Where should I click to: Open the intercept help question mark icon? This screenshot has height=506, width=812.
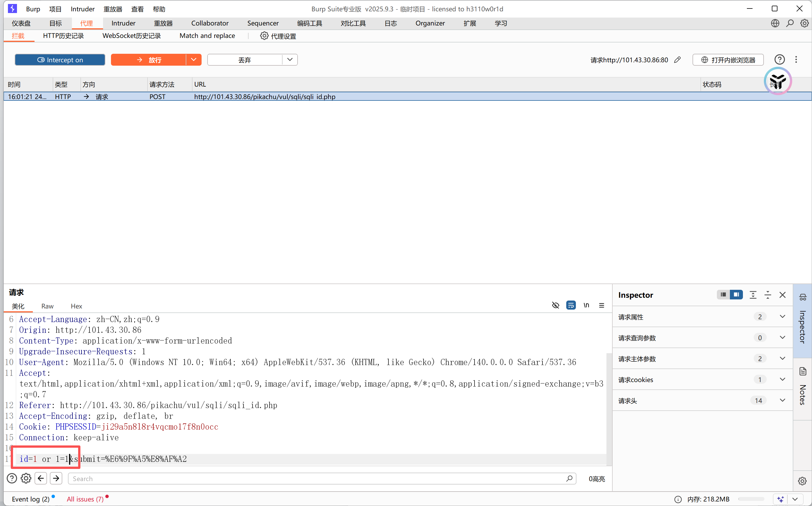tap(779, 60)
